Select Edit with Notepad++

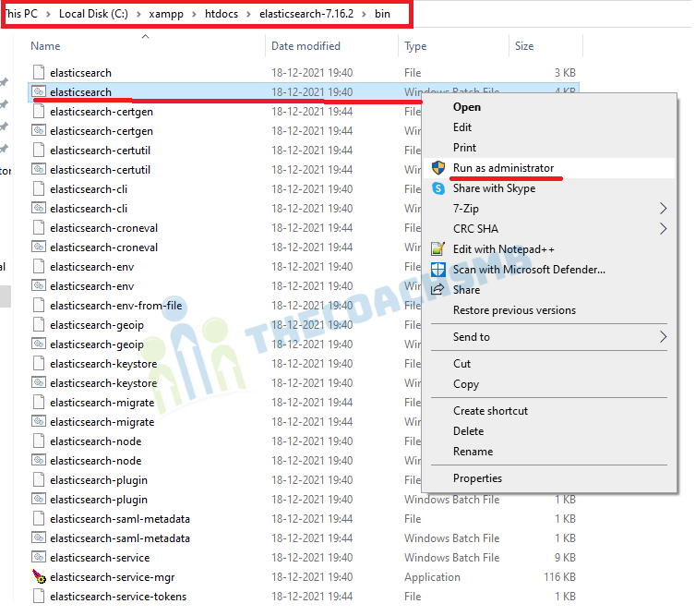504,249
